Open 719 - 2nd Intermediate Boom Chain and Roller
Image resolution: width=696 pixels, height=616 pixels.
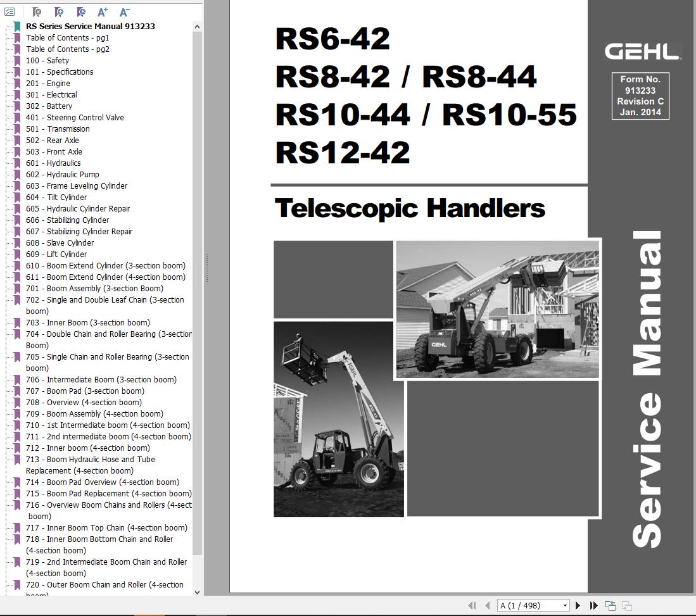(x=106, y=568)
